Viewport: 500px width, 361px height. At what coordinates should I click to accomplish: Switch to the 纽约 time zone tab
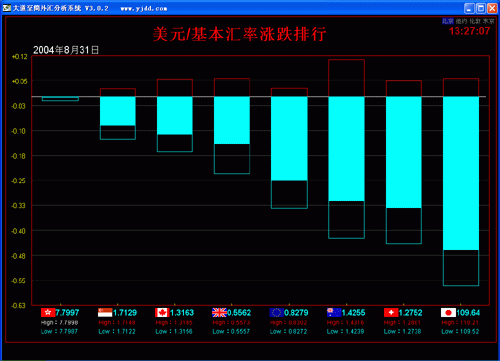coord(462,21)
